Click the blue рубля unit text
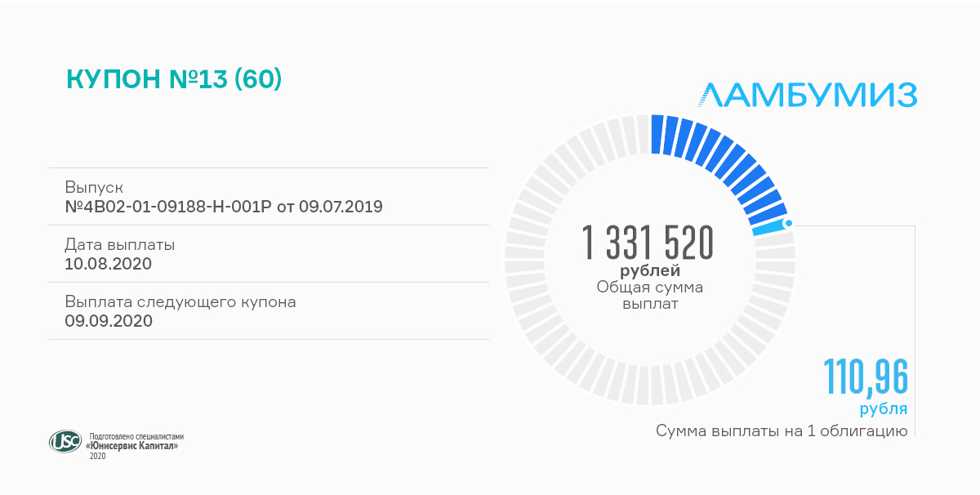This screenshot has height=495, width=980. (883, 409)
